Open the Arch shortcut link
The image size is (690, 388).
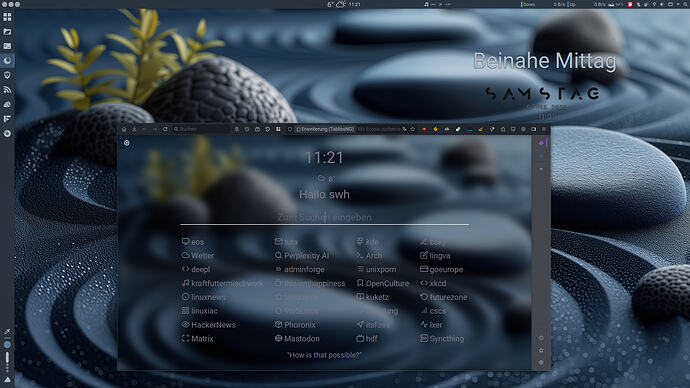(x=369, y=256)
